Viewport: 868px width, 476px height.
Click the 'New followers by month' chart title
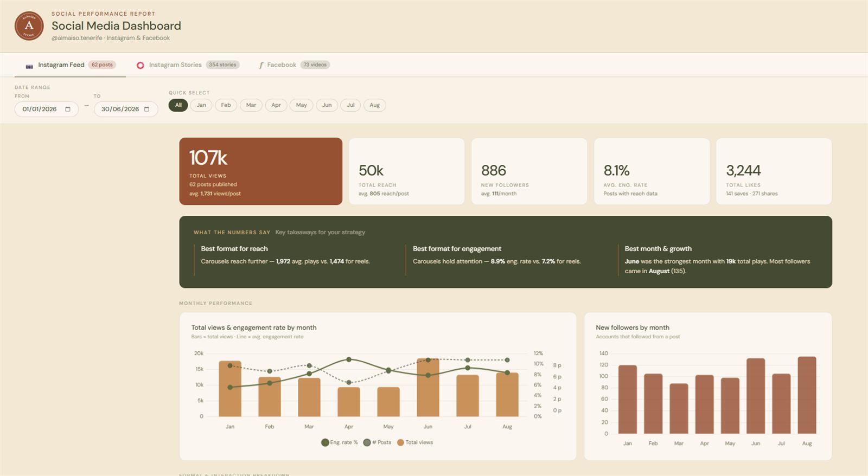[633, 327]
